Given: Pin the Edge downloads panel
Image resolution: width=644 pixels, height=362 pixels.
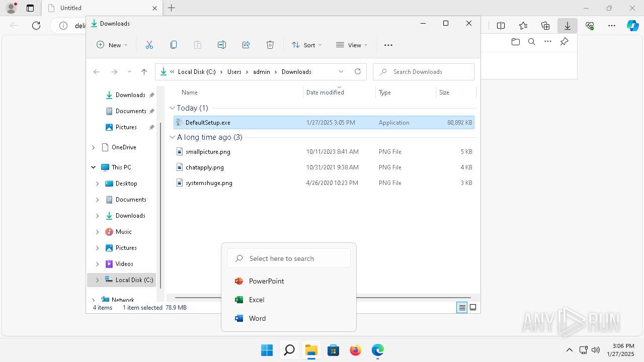Looking at the screenshot, I should 564,42.
